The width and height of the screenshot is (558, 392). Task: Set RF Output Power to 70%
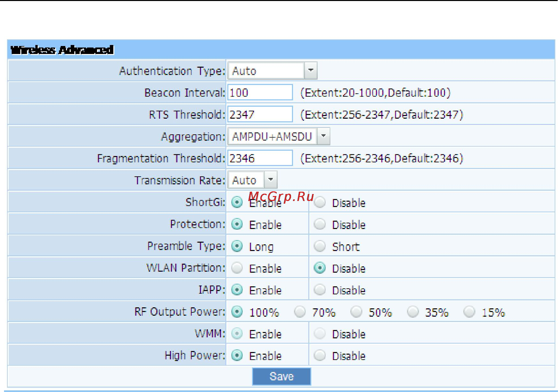pos(300,312)
